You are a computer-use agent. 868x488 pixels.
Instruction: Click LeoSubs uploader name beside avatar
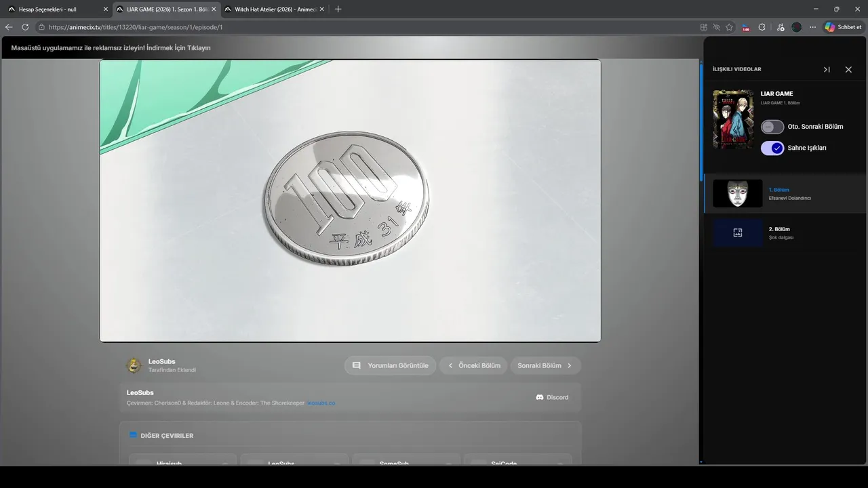[x=161, y=361]
